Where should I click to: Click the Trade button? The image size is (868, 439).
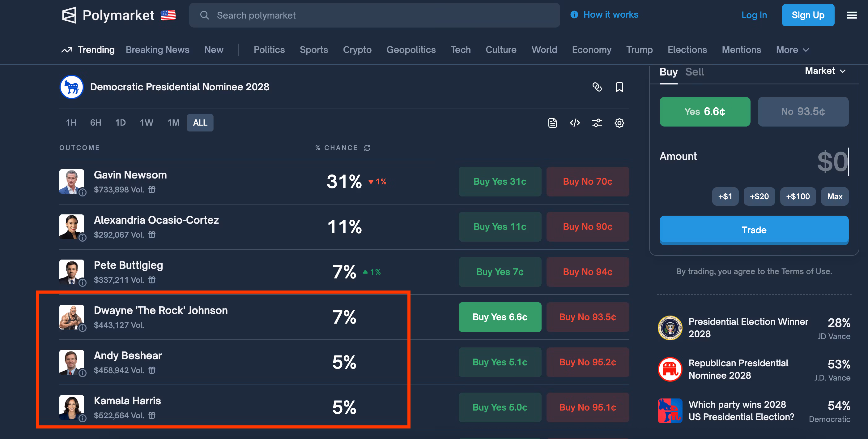[x=754, y=230]
